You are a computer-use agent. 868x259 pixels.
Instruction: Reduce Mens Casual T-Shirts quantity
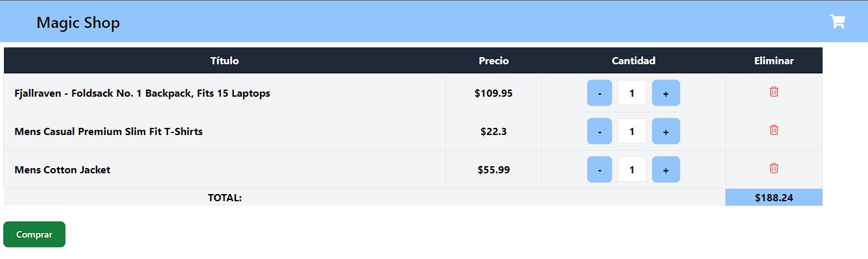click(x=600, y=131)
